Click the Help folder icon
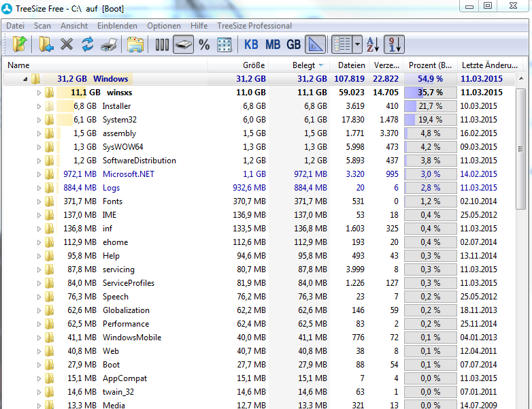 pyautogui.click(x=49, y=256)
